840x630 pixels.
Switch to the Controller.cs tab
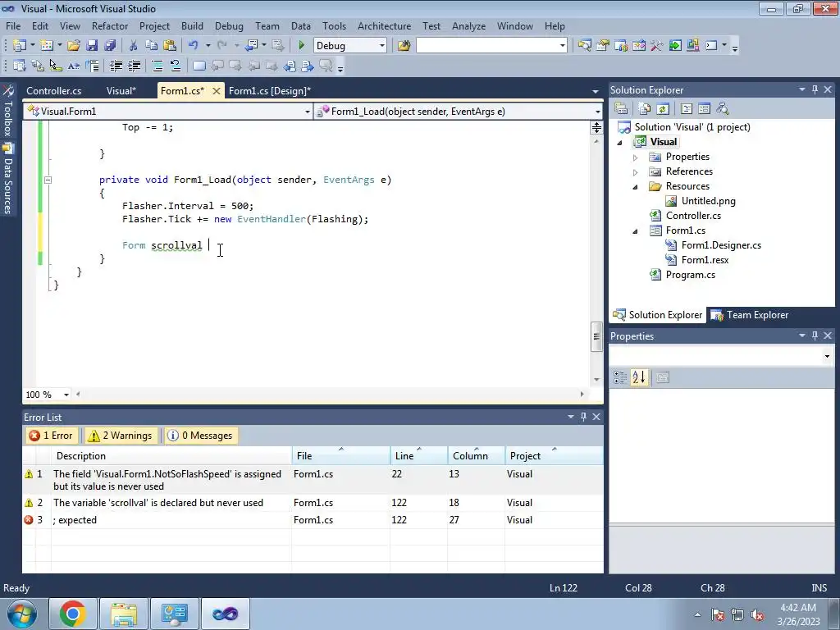(54, 91)
